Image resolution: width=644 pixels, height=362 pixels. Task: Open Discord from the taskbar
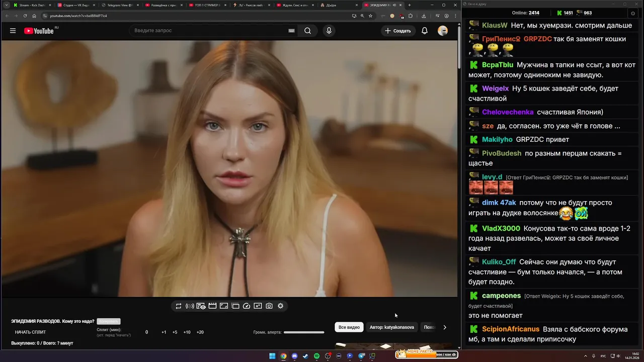(294, 356)
